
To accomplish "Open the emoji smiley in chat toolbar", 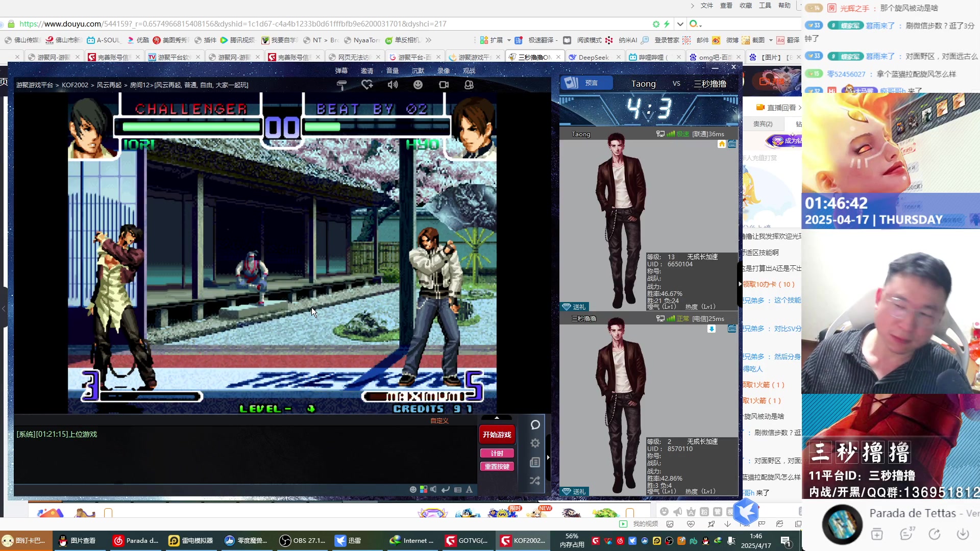I will coord(413,489).
